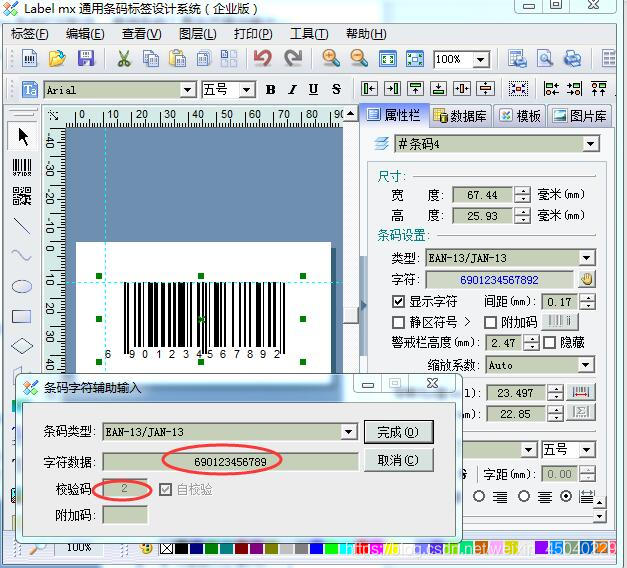
Task: Copy the selected object
Action: [151, 59]
